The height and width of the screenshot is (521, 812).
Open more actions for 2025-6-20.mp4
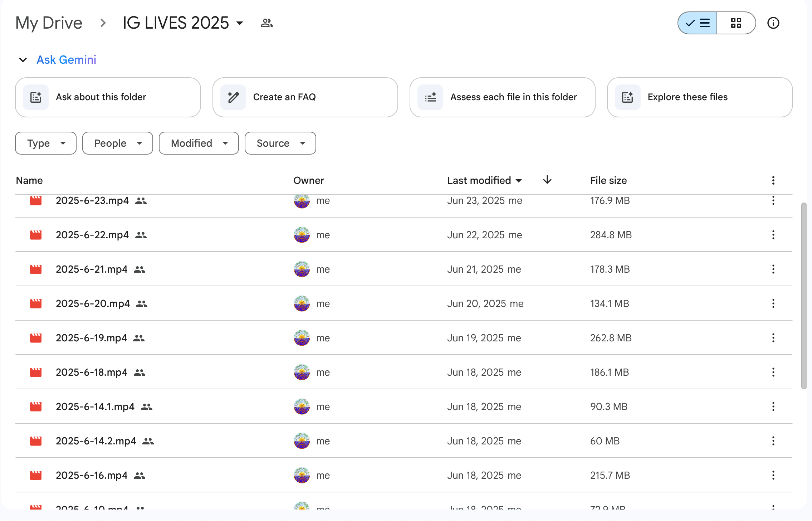pyautogui.click(x=773, y=304)
